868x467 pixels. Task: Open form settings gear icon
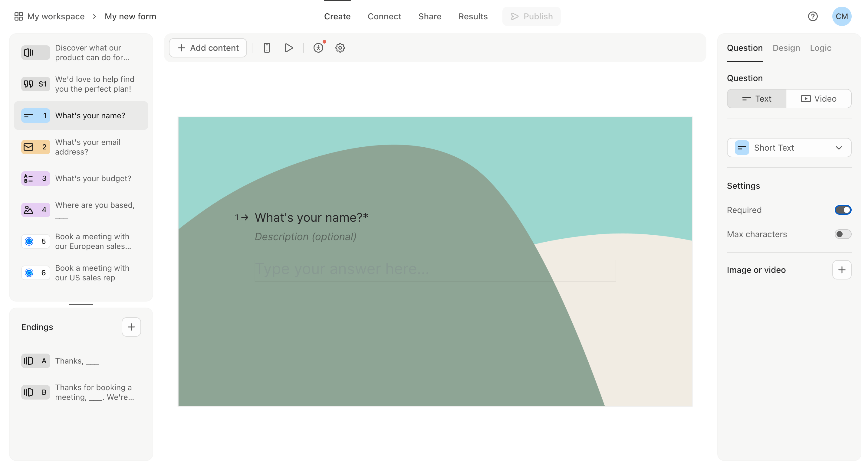pos(340,48)
